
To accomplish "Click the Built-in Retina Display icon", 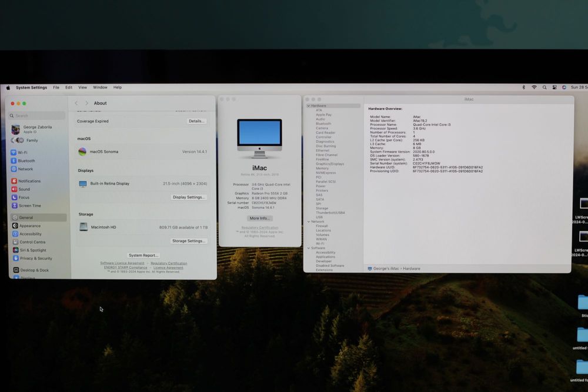I will 83,183.
